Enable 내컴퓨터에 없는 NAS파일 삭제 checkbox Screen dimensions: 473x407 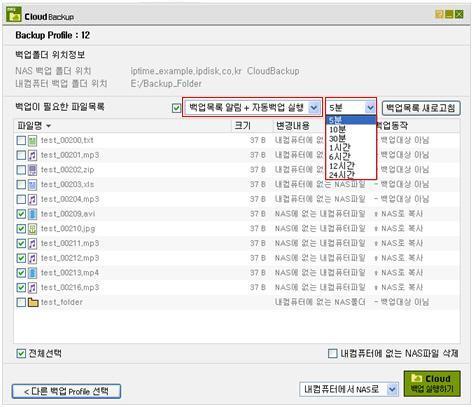[x=333, y=353]
